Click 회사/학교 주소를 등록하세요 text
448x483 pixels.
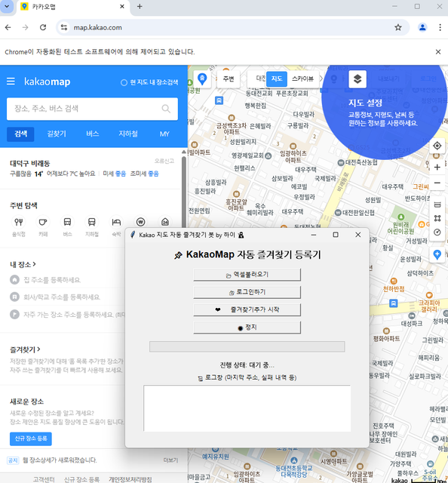tap(62, 297)
